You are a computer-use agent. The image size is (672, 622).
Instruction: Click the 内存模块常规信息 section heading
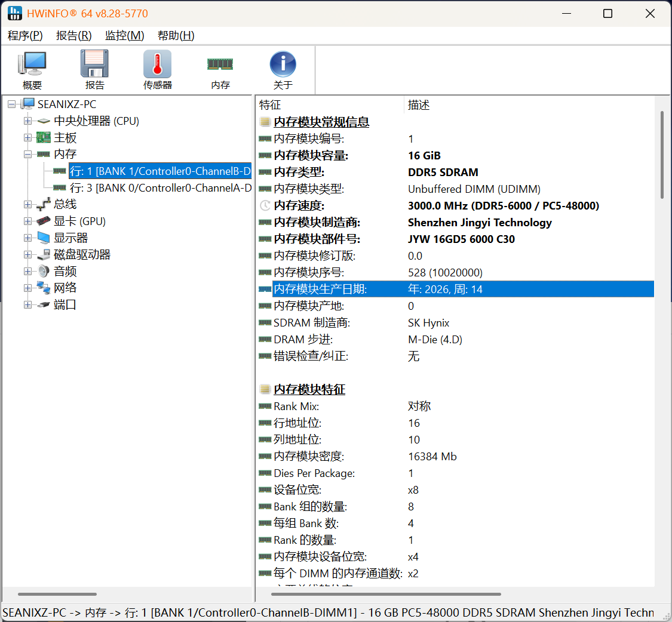pyautogui.click(x=321, y=122)
